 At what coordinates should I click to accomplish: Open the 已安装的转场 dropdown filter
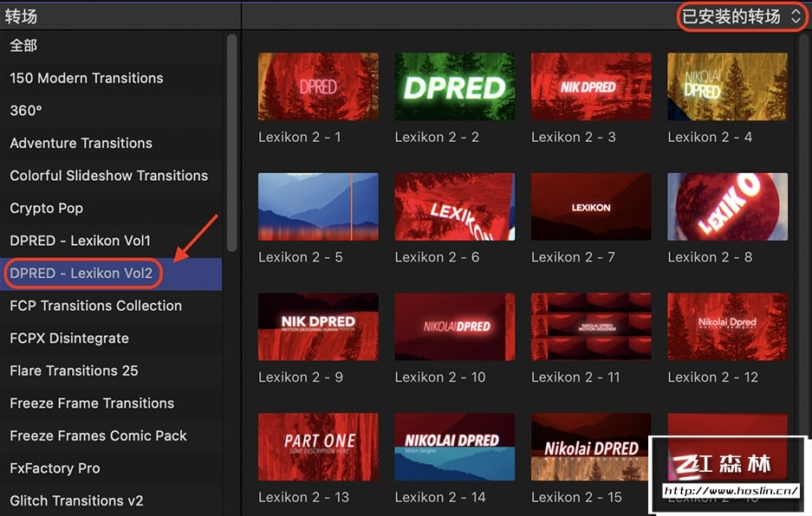pyautogui.click(x=742, y=16)
